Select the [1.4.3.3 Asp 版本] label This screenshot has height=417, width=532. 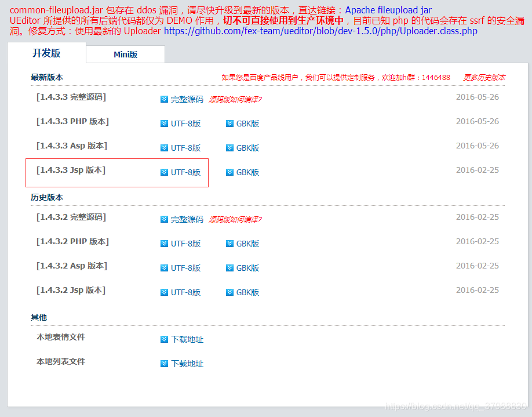point(72,146)
